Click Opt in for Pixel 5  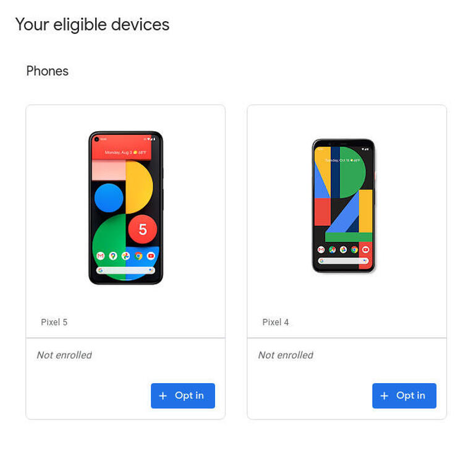click(183, 395)
